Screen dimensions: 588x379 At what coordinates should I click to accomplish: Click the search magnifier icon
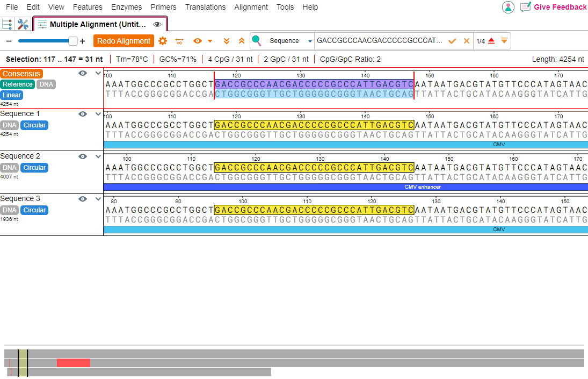click(x=257, y=40)
